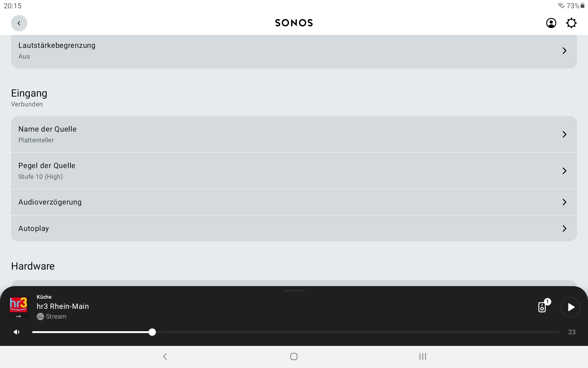Open Audioverzögerung settings row
This screenshot has width=588, height=368.
(293, 202)
